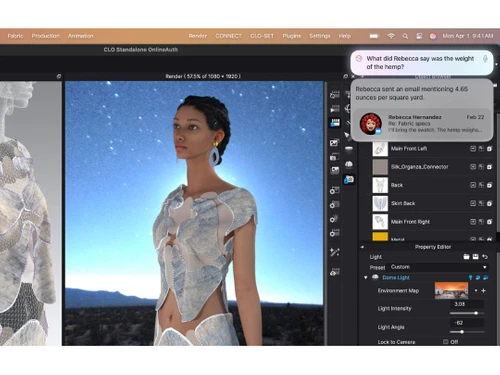Open the Animation menu

click(x=81, y=36)
